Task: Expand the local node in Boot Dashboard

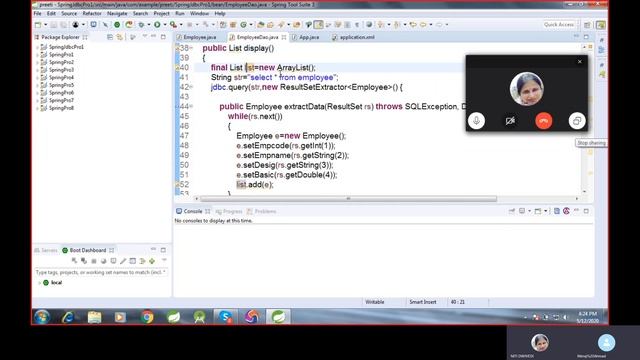Action: (x=40, y=283)
